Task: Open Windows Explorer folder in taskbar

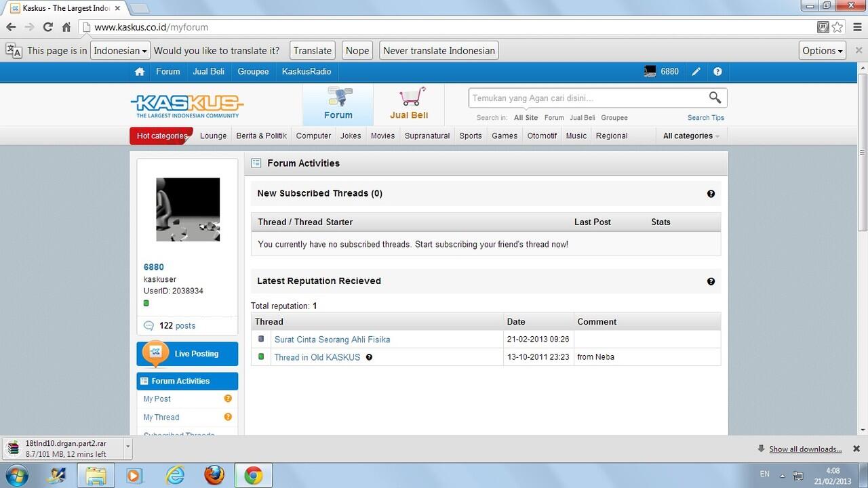Action: [x=96, y=475]
